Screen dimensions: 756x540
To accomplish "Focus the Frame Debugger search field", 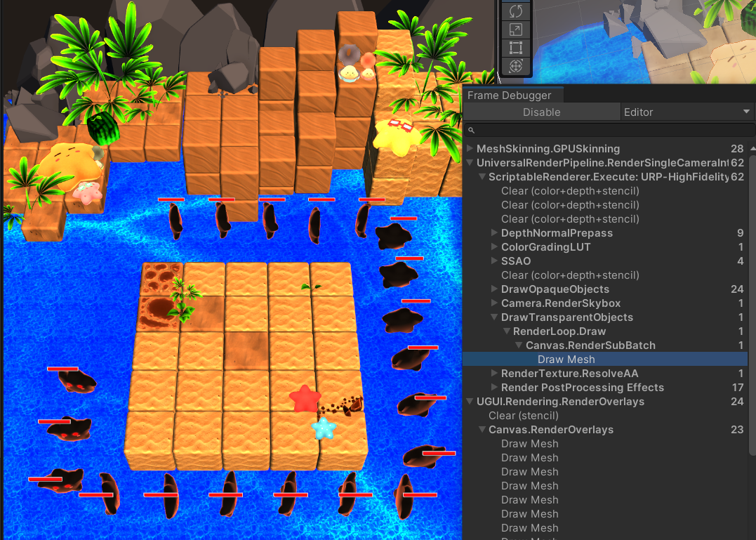I will (609, 130).
